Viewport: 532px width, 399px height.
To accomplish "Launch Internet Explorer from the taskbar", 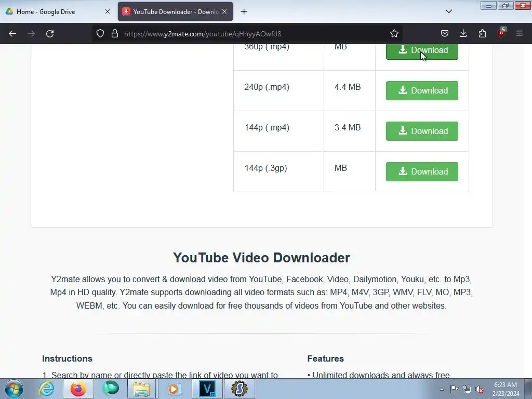I will (46, 389).
